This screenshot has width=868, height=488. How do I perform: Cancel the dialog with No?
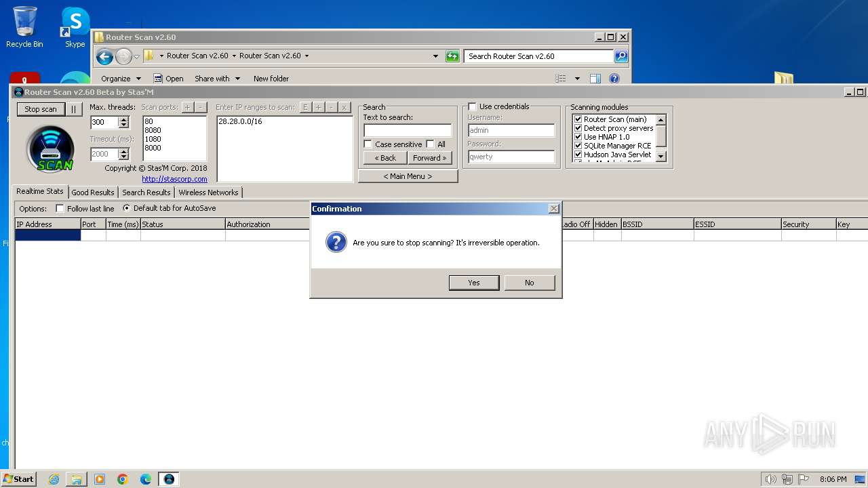[530, 283]
